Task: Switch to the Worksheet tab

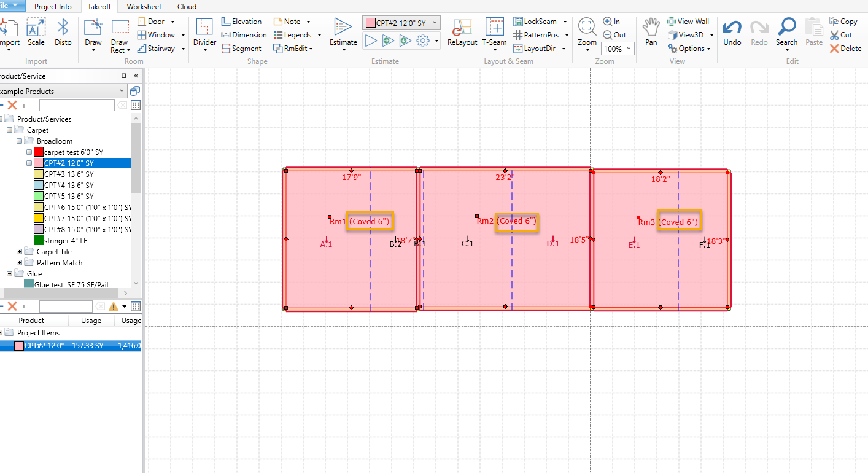Action: click(144, 7)
